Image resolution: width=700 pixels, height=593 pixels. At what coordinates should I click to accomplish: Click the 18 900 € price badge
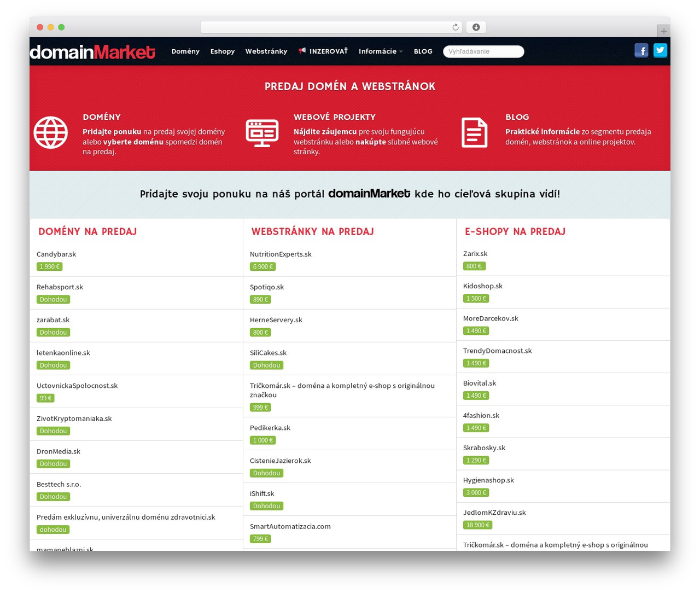point(477,525)
